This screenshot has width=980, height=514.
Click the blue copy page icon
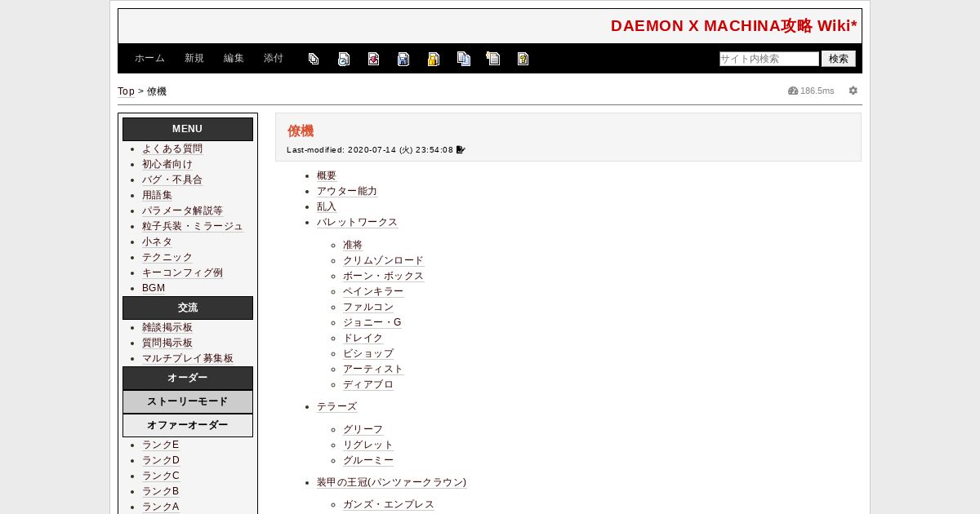tap(464, 59)
